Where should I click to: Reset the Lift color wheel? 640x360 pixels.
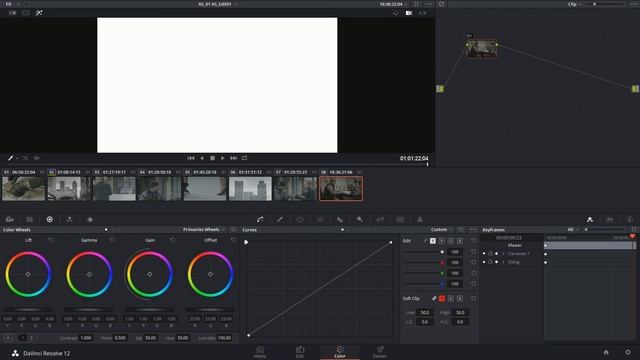click(x=51, y=240)
